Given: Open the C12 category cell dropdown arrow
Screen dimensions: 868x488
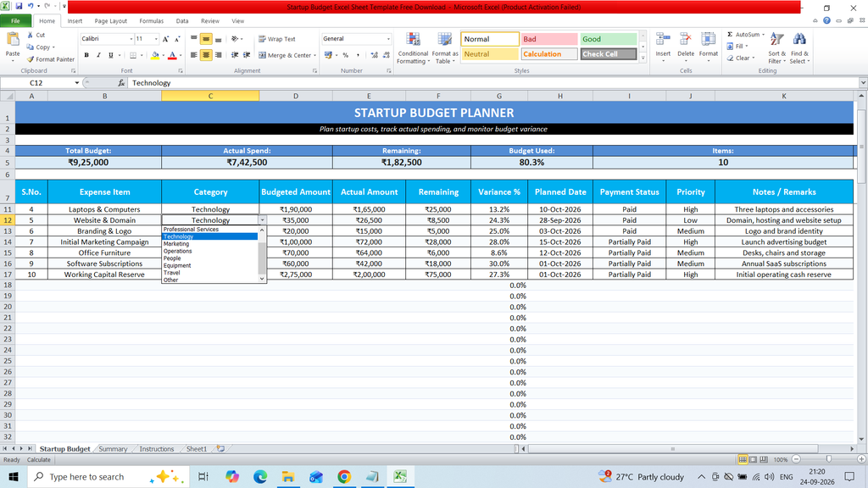Looking at the screenshot, I should pos(263,220).
